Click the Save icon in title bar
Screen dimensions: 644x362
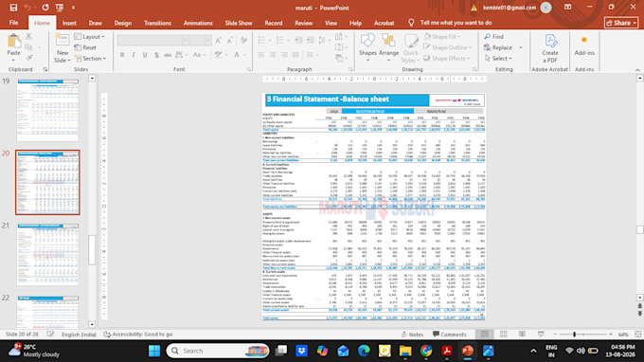[x=13, y=8]
